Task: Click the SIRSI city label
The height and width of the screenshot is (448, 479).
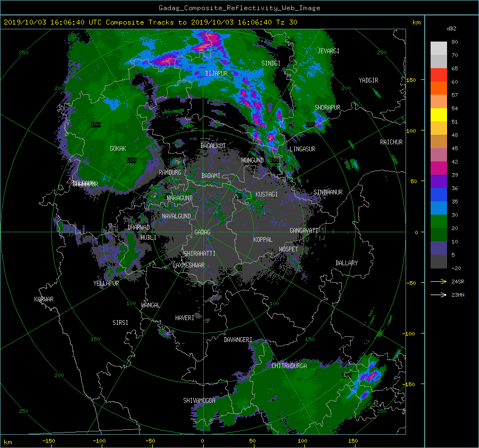Action: (x=120, y=323)
